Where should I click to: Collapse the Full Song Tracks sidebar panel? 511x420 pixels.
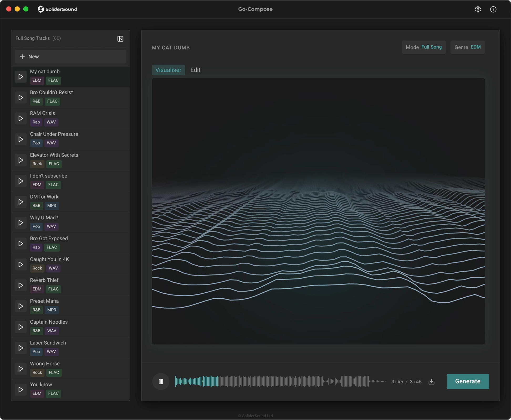click(120, 39)
